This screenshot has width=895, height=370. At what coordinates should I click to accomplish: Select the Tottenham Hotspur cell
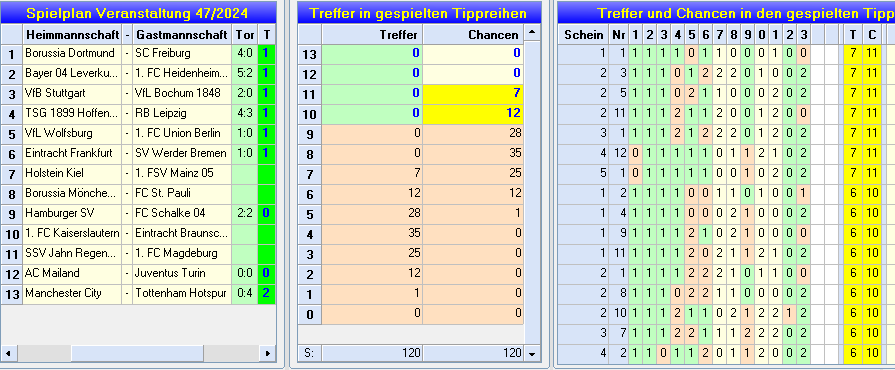(183, 293)
